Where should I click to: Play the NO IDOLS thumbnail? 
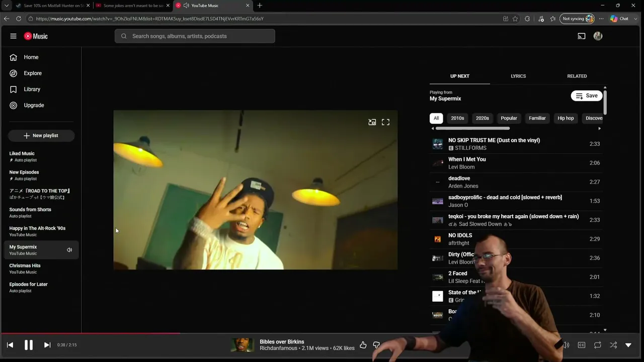tap(438, 239)
